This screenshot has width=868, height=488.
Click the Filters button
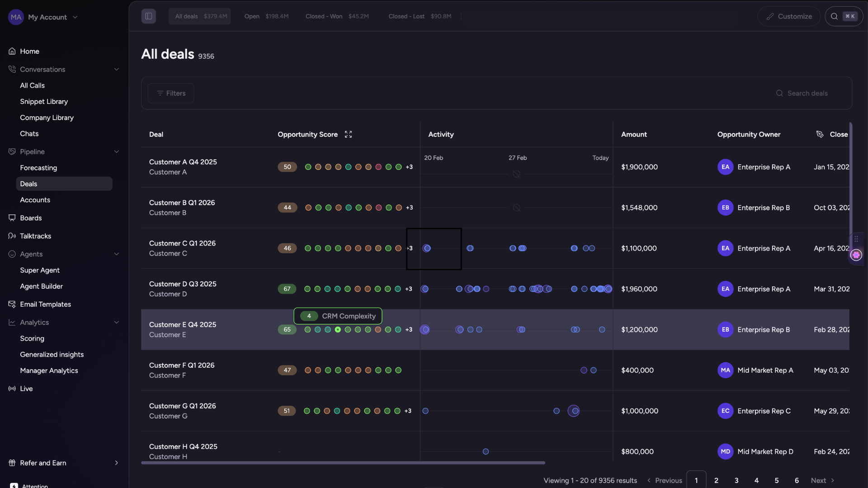pos(171,93)
